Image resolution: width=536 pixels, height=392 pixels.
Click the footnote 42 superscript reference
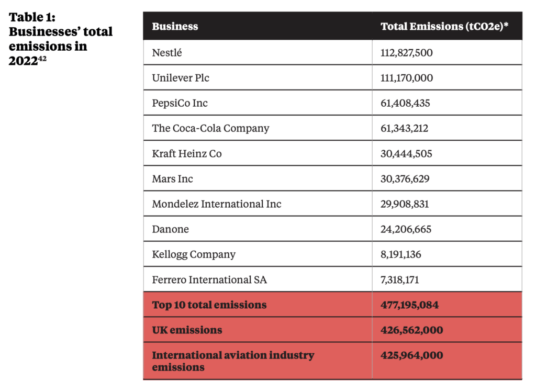click(x=42, y=58)
